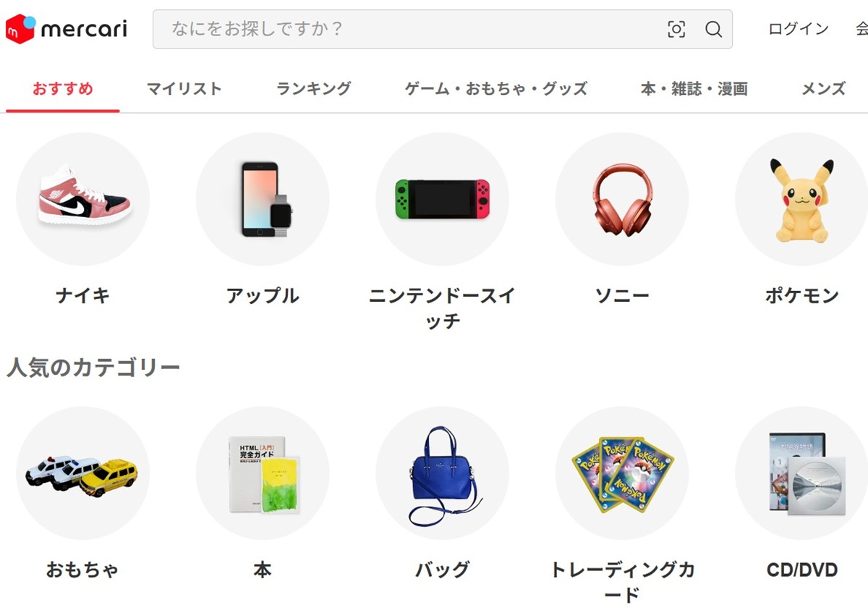Select the Nike sneaker brand icon
The image size is (868, 608).
click(83, 199)
